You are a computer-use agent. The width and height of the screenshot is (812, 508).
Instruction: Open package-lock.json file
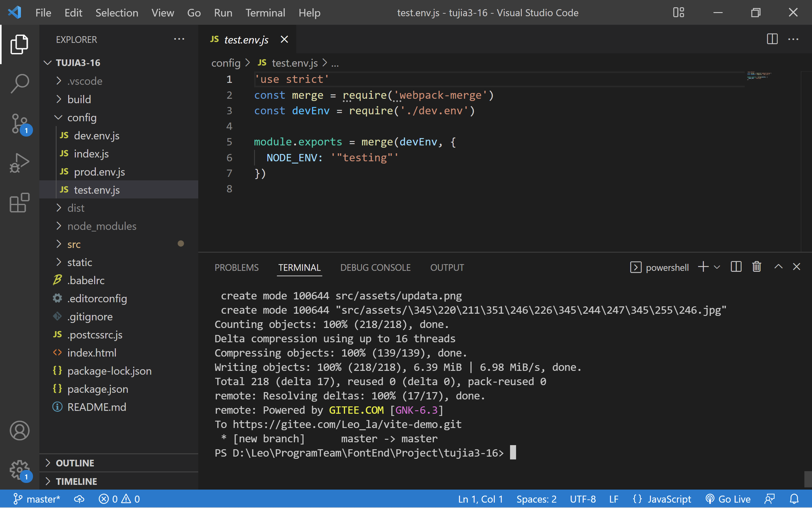point(119,371)
